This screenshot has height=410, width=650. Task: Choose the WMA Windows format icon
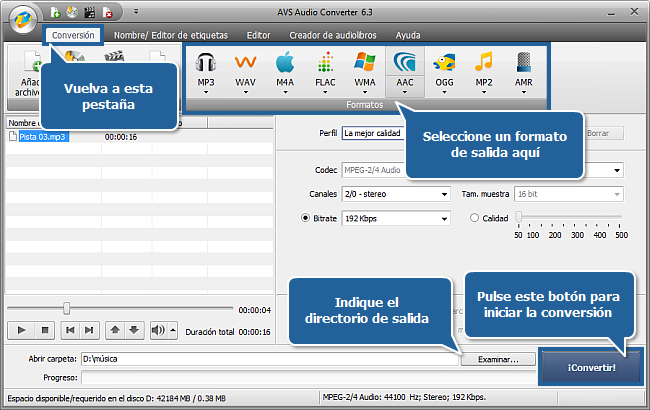click(365, 66)
